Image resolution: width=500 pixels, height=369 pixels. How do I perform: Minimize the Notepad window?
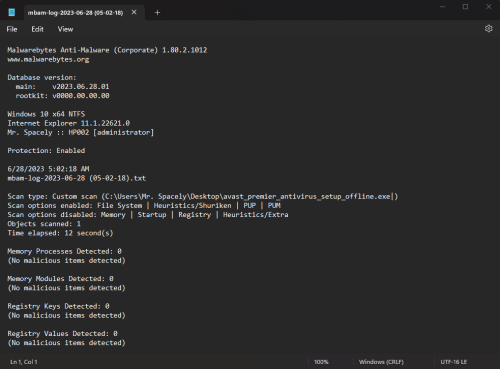coord(443,7)
